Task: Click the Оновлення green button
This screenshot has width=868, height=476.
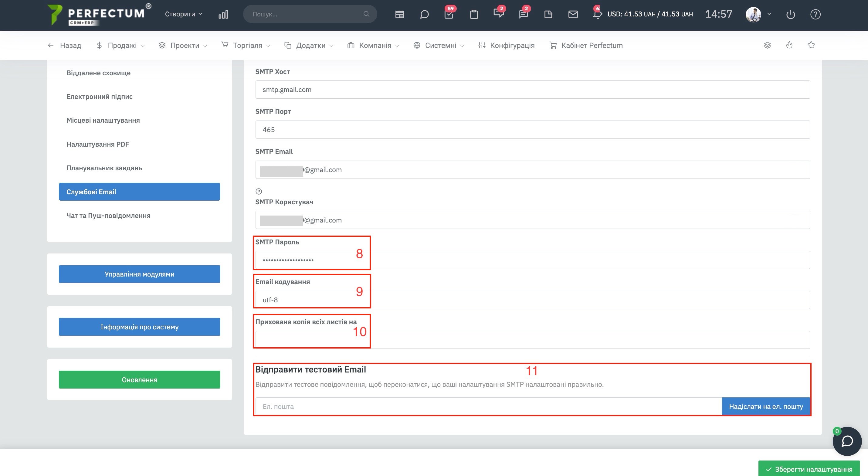Action: 139,379
